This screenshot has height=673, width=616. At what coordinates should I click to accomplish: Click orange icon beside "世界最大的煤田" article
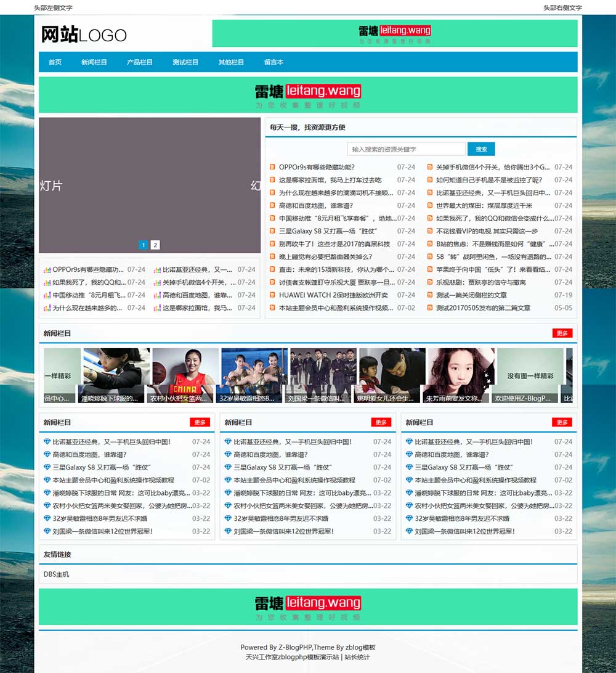pyautogui.click(x=430, y=206)
